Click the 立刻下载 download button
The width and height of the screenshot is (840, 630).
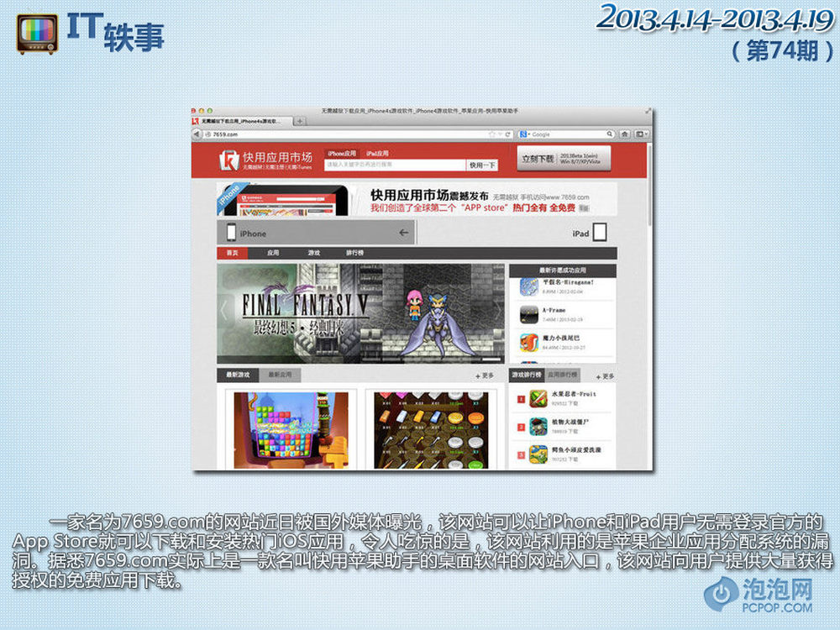coord(538,159)
